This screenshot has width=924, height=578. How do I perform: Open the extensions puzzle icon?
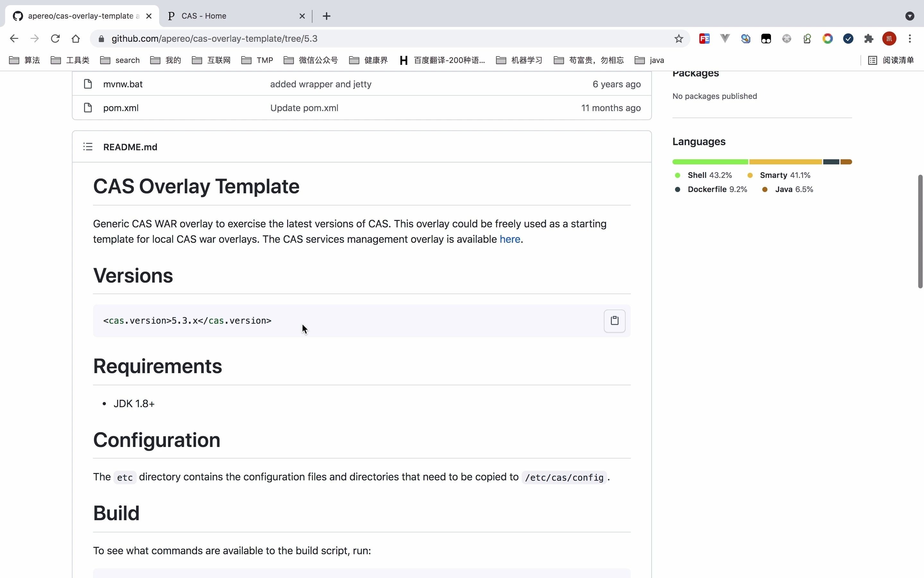868,39
